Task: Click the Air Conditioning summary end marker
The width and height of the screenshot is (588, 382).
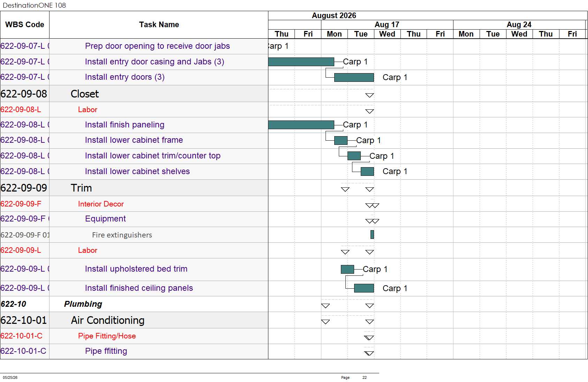Action: coord(369,322)
